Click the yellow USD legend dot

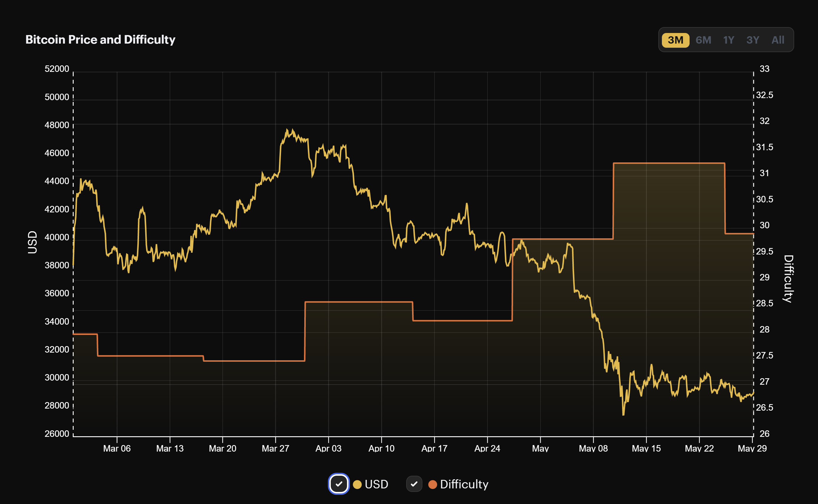(357, 484)
